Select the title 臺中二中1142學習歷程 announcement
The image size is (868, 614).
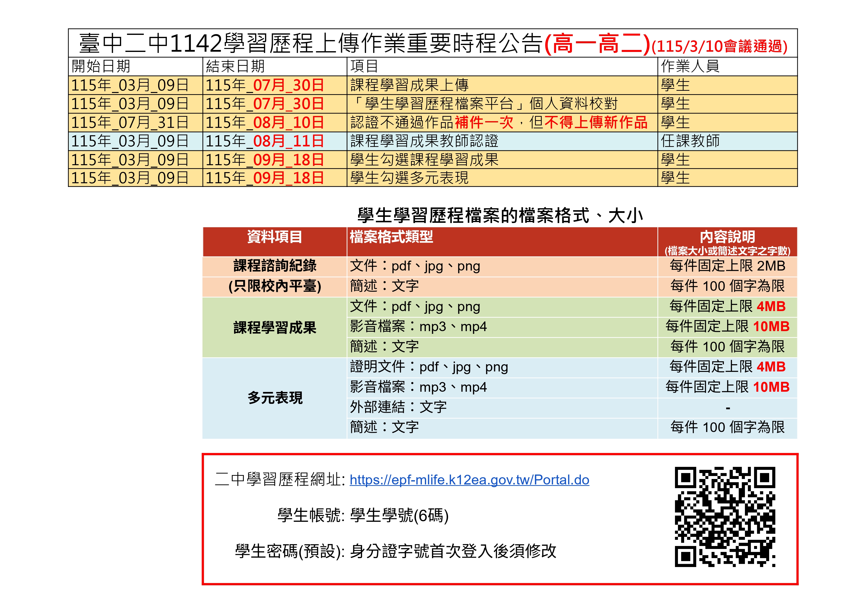pos(433,44)
